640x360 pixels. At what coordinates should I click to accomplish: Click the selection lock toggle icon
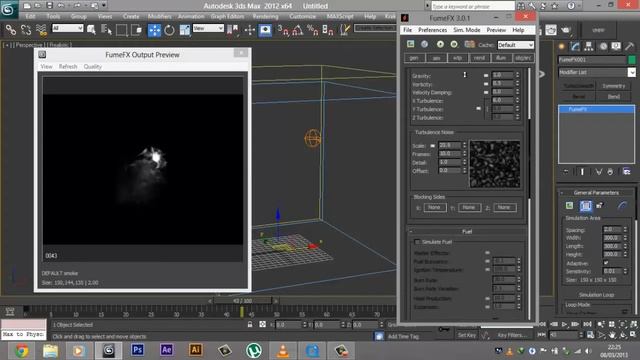click(250, 324)
